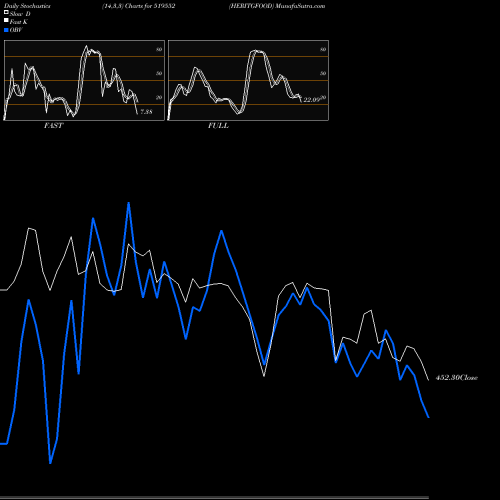Image resolution: width=500 pixels, height=500 pixels.
Task: Click the '(HERITGFOOD) MunafaSutra.com' label
Action: (277, 6)
